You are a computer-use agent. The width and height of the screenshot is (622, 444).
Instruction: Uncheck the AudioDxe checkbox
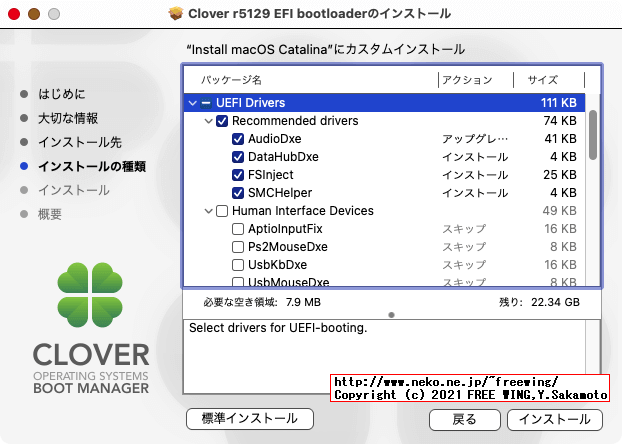coord(238,139)
